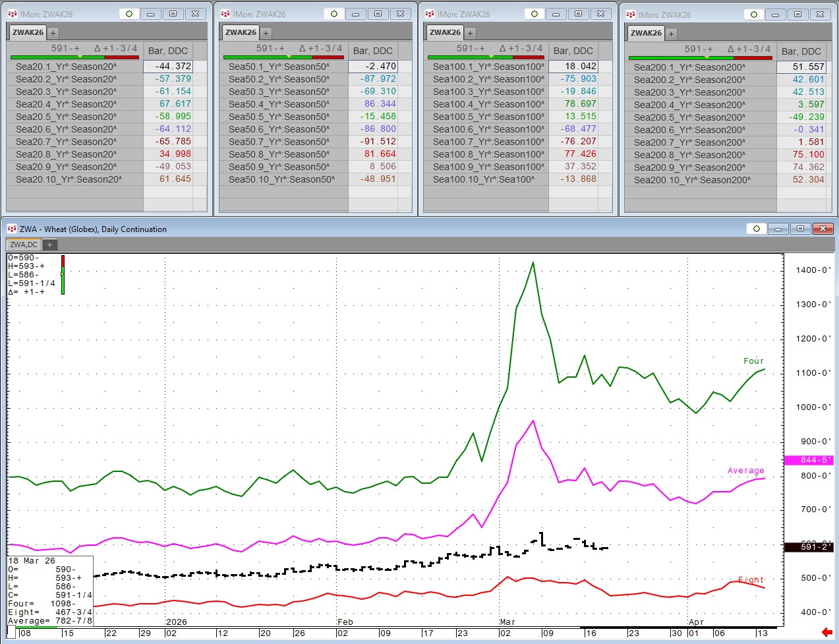Toggle the circle indicator in the Season20 IMon title bar
The image size is (839, 644).
[x=129, y=14]
